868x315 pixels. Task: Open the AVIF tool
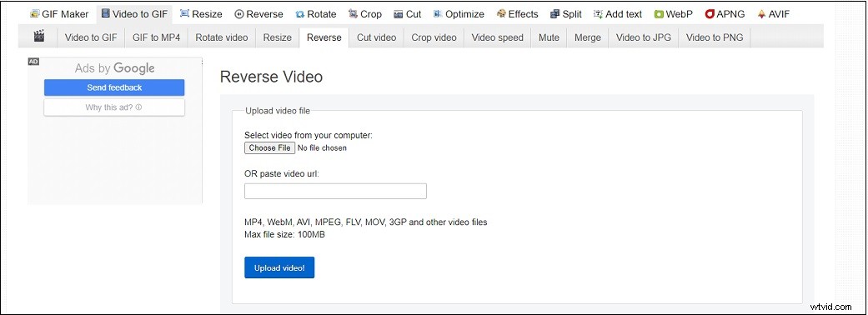tap(773, 14)
